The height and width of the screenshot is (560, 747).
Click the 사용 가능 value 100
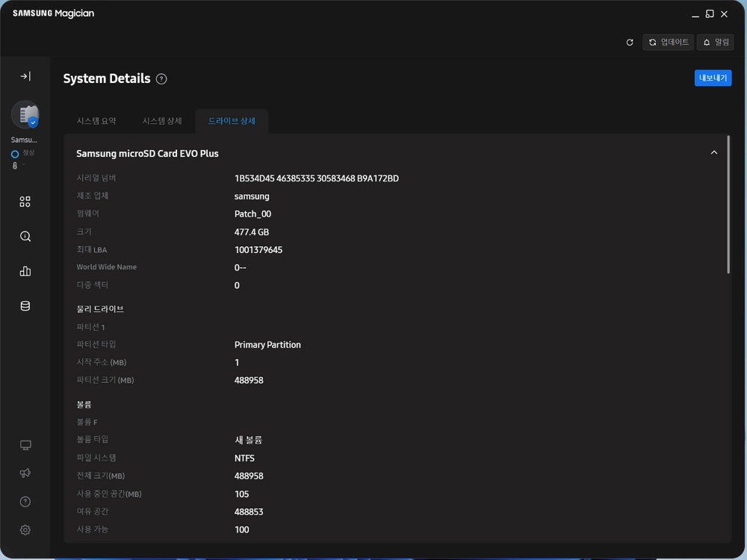click(241, 529)
